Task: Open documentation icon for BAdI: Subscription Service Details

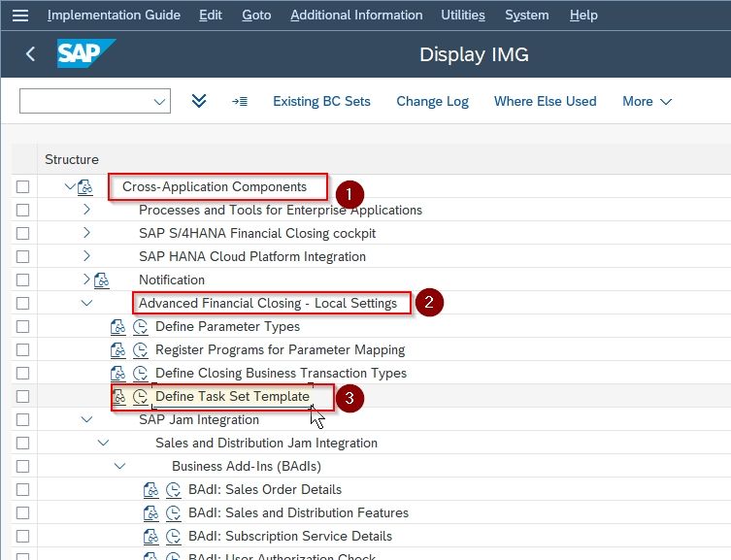Action: 151,537
